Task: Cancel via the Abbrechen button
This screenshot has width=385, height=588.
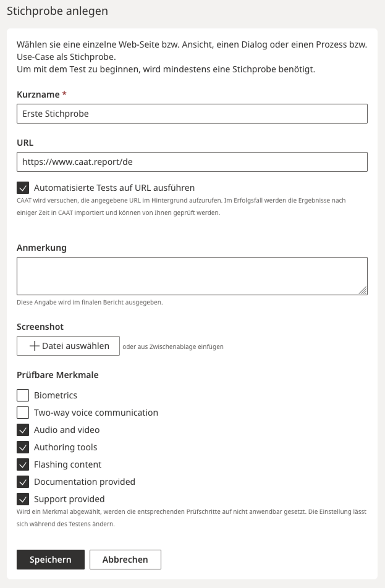Action: click(x=125, y=560)
